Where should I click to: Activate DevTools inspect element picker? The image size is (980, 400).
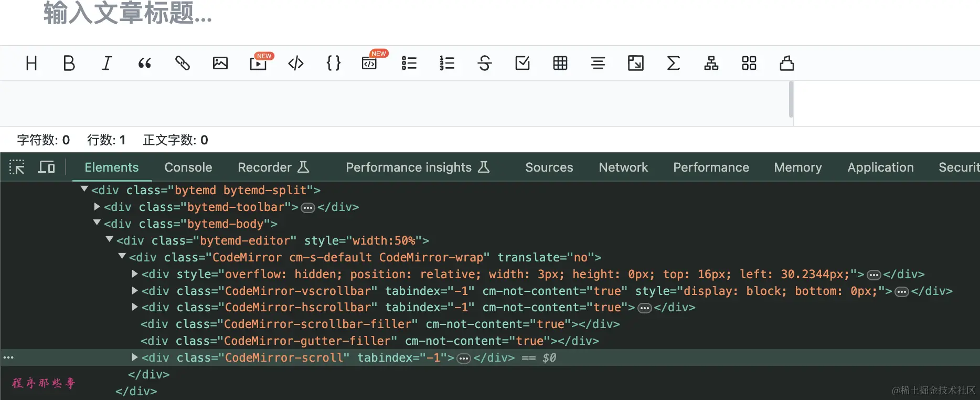click(17, 167)
